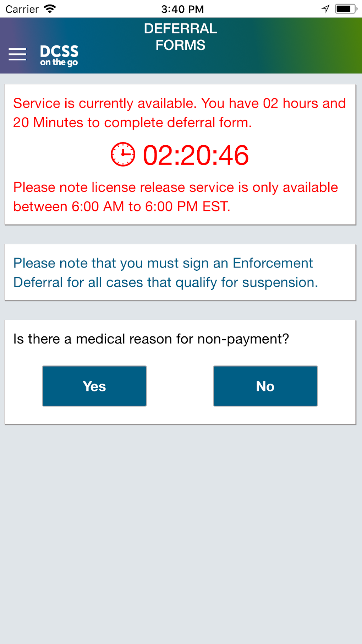The image size is (362, 644).
Task: Tap the Carrier label in status bar
Action: 22,9
